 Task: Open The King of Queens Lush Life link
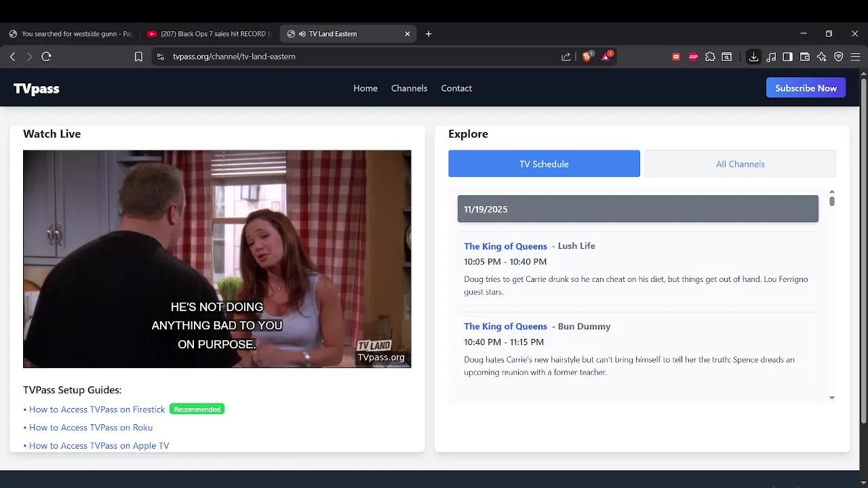point(505,246)
